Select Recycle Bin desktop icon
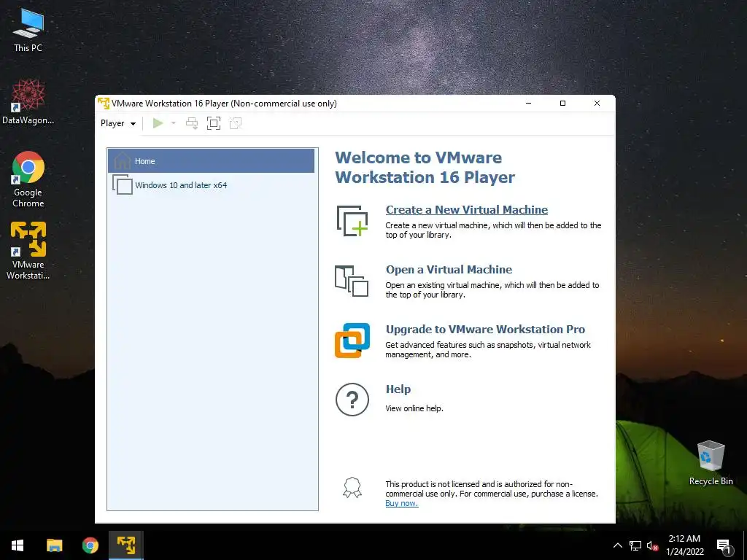747x560 pixels. click(x=711, y=463)
